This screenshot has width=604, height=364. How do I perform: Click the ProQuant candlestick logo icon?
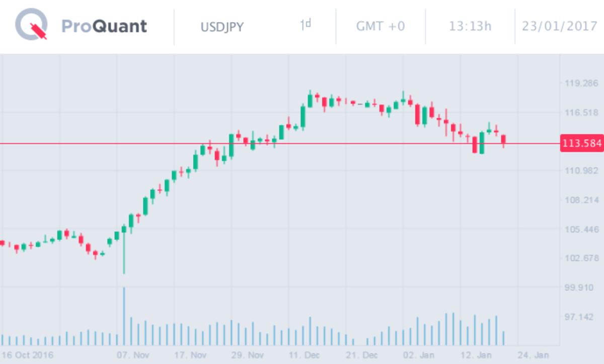pos(32,25)
